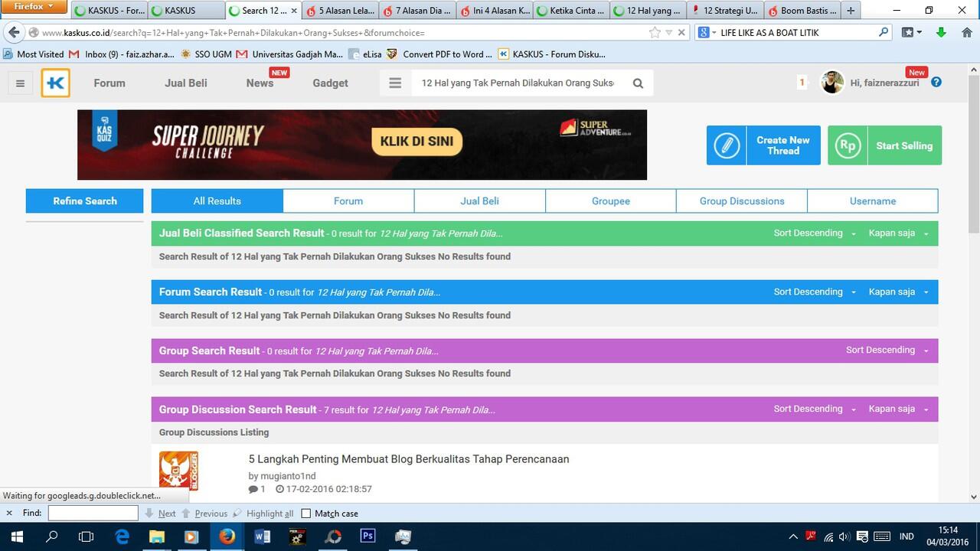The image size is (980, 551).
Task: Click Start Selling button
Action: click(885, 145)
